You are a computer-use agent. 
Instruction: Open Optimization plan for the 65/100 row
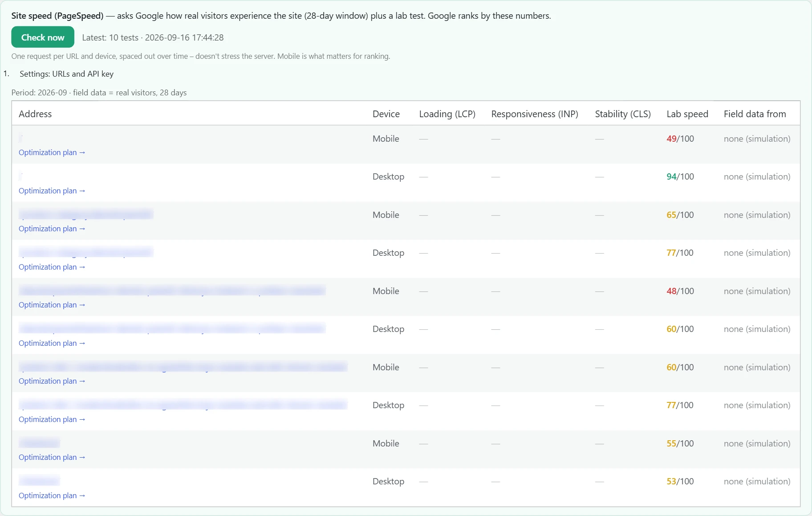(x=52, y=229)
